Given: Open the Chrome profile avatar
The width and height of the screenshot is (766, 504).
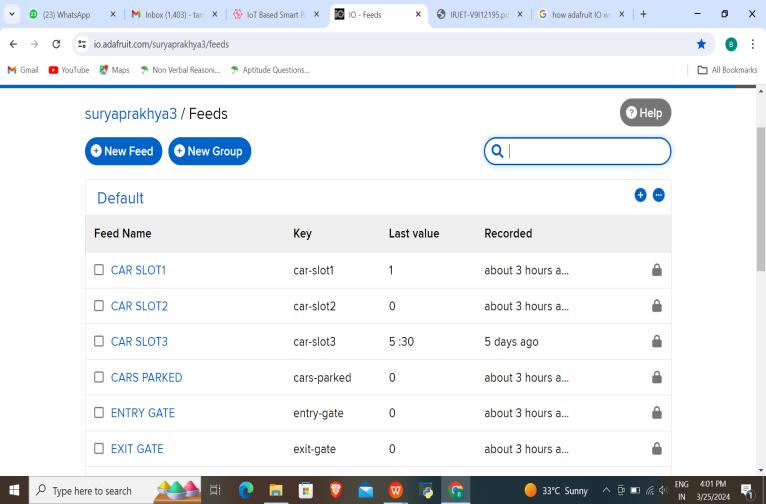Looking at the screenshot, I should point(731,44).
